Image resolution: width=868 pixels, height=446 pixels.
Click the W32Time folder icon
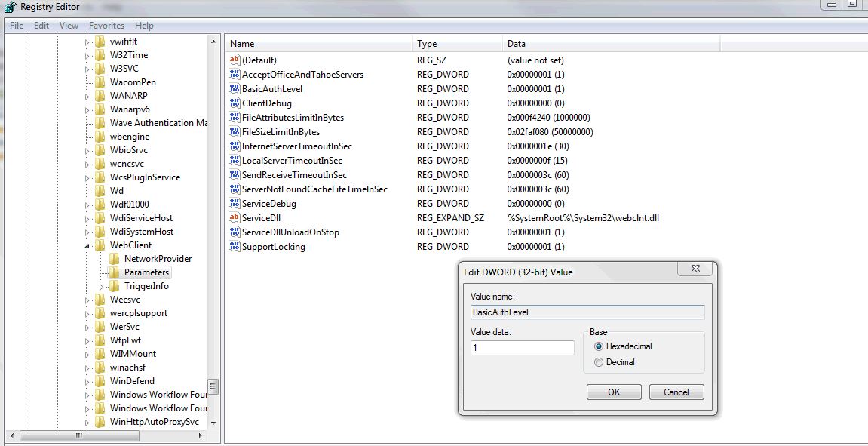point(100,55)
